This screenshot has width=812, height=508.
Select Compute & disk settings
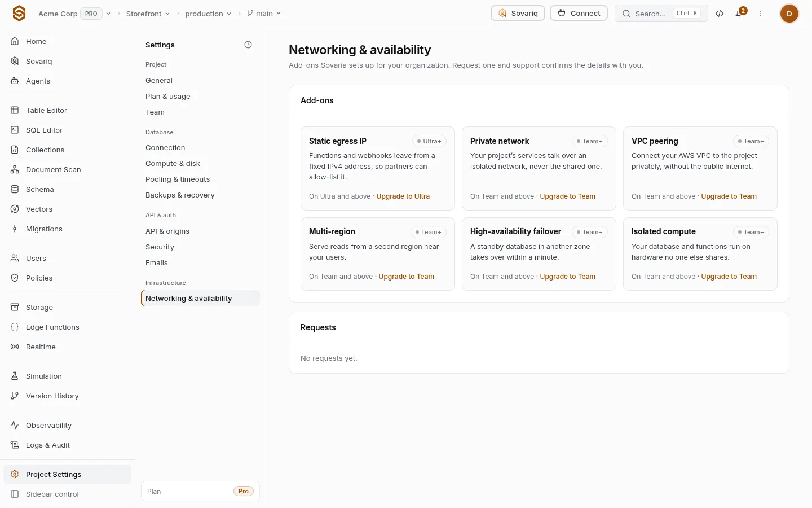[200, 164]
